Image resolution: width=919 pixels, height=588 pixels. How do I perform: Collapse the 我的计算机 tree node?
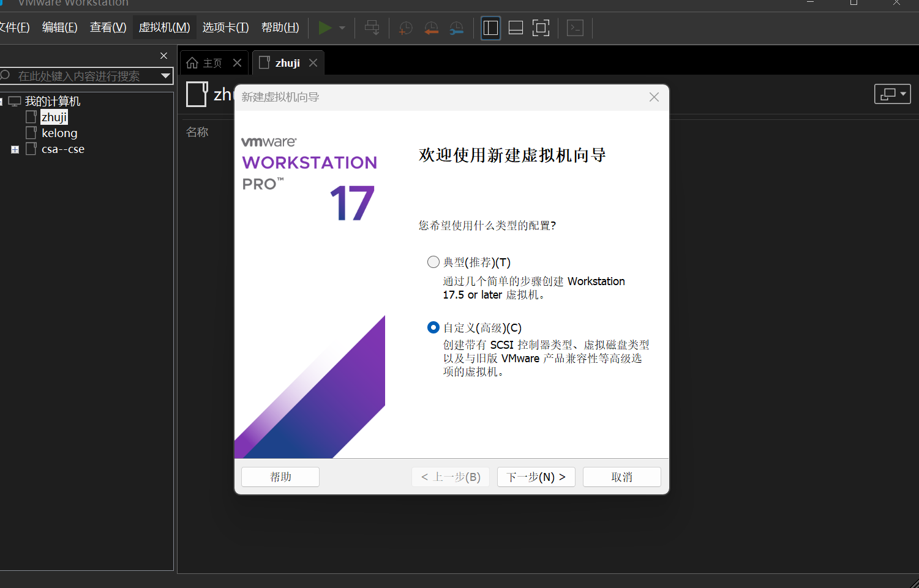pyautogui.click(x=1, y=102)
